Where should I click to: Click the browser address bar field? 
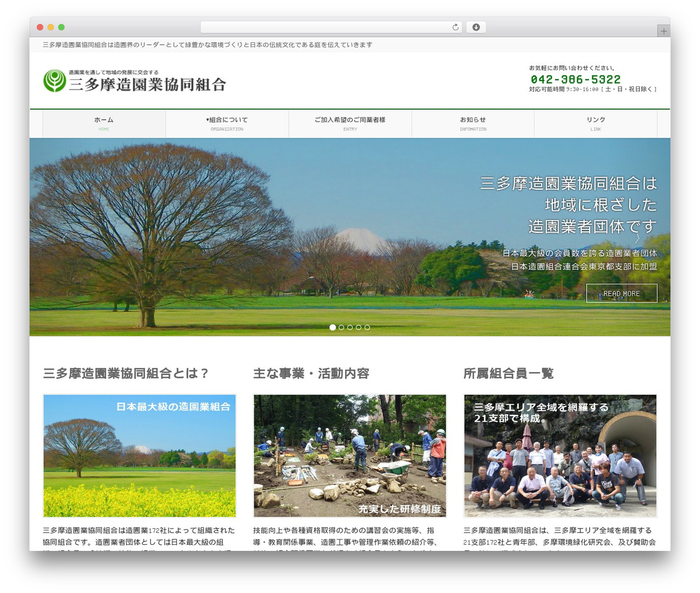pos(331,27)
